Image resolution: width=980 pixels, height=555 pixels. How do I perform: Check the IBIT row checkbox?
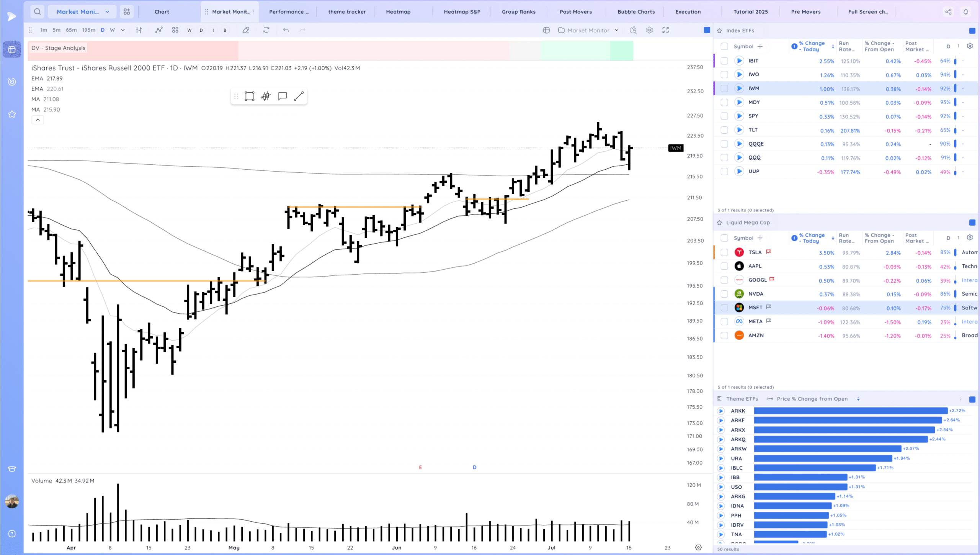[724, 61]
